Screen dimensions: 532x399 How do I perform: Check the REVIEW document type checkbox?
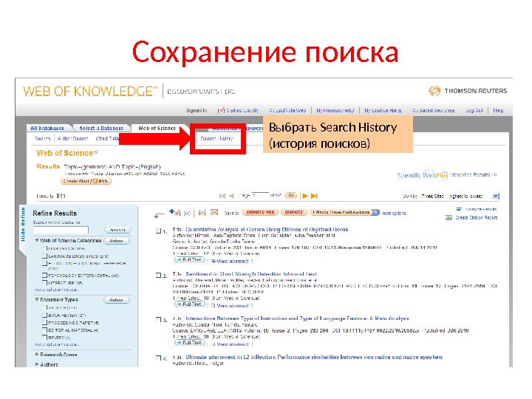[44, 337]
